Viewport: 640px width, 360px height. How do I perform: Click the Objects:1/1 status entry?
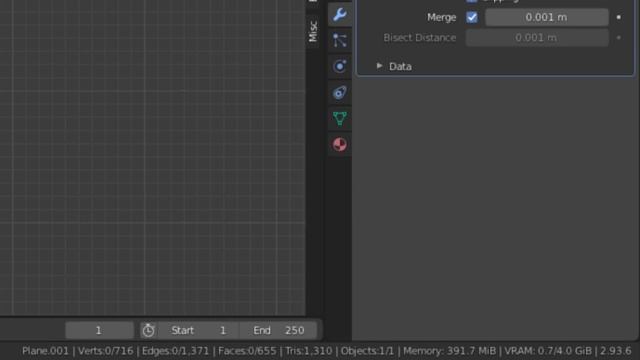click(367, 351)
